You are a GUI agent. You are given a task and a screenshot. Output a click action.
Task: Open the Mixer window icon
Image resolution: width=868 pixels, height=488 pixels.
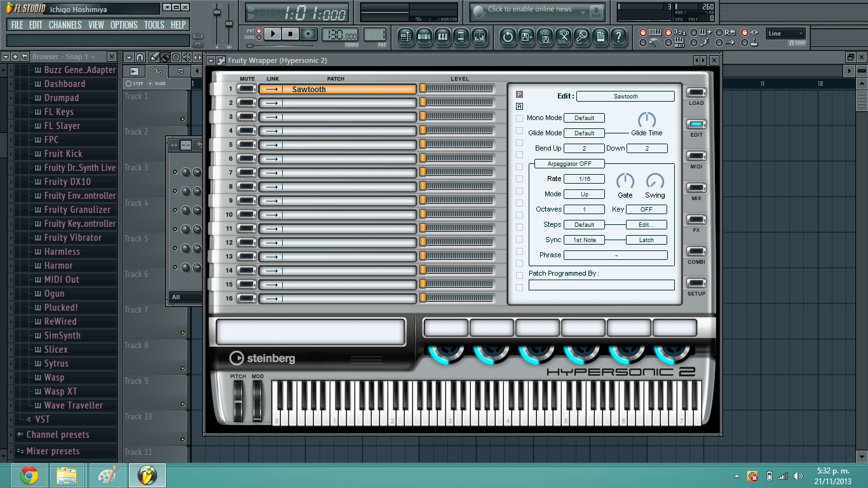pos(480,37)
